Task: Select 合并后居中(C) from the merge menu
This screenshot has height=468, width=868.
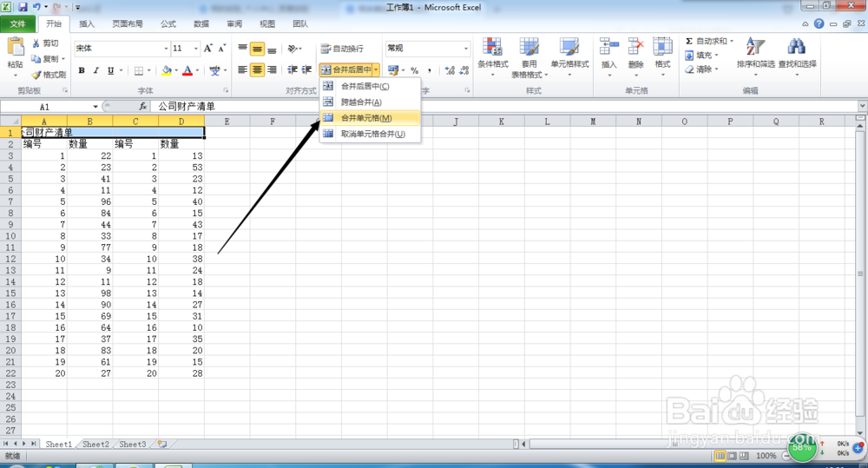Action: 371,86
